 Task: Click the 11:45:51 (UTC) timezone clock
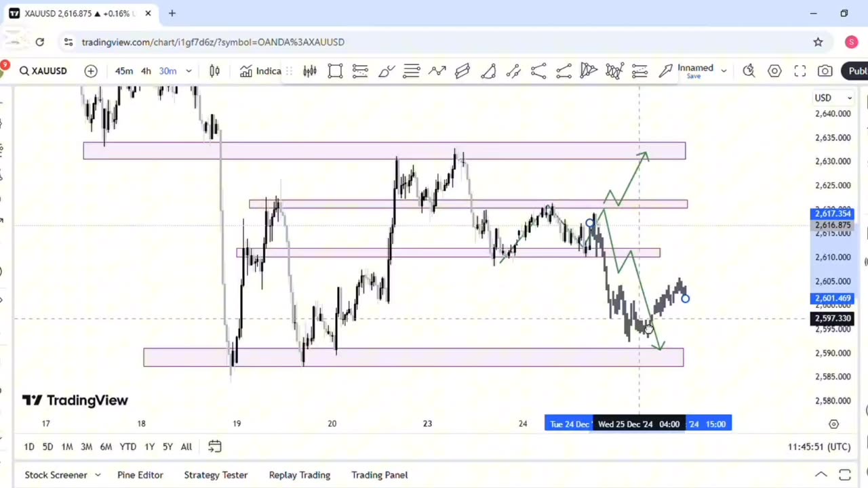tap(819, 447)
